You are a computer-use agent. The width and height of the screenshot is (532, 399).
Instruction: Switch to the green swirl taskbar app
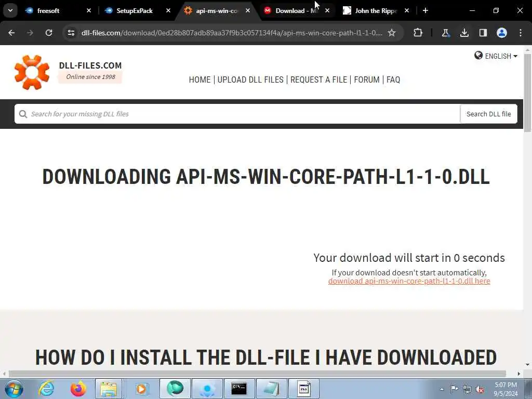pyautogui.click(x=175, y=389)
